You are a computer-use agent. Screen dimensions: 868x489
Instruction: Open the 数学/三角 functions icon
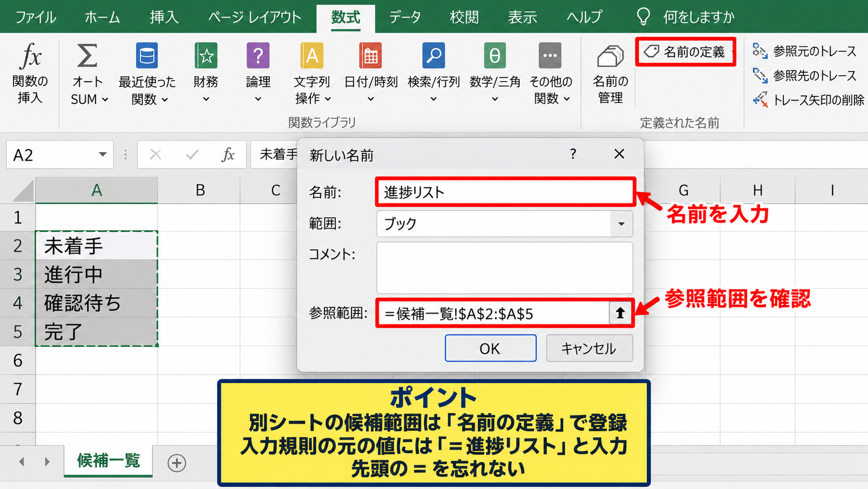495,56
